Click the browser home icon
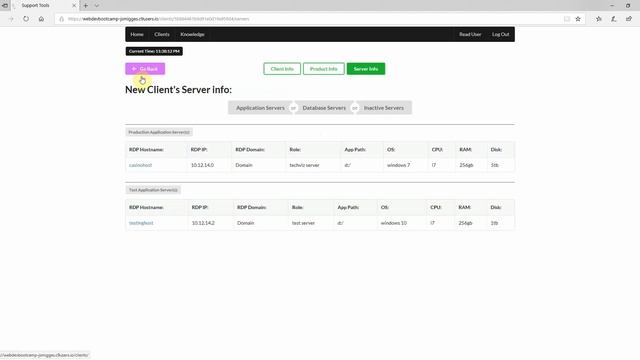The width and height of the screenshot is (640, 360). 41,19
